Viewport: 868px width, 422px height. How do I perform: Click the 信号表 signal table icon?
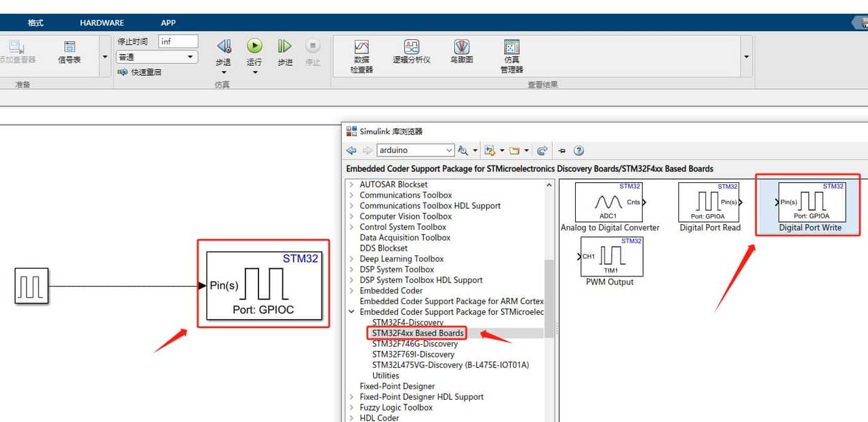[70, 51]
